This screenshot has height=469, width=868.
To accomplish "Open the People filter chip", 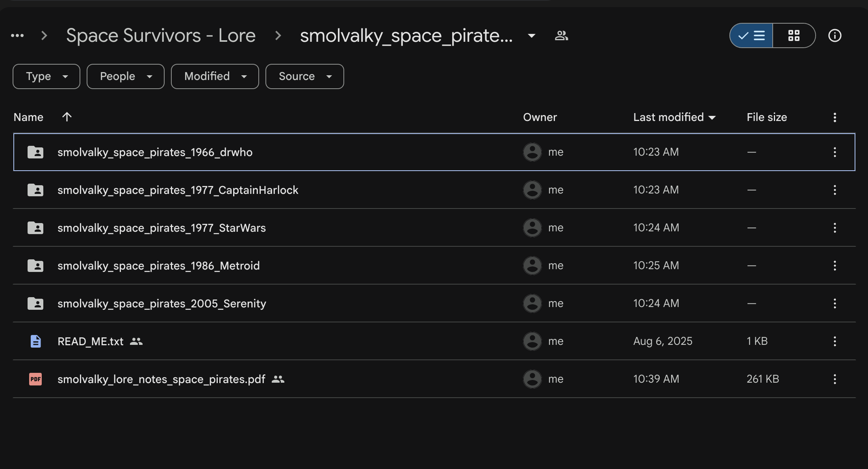I will (x=125, y=76).
